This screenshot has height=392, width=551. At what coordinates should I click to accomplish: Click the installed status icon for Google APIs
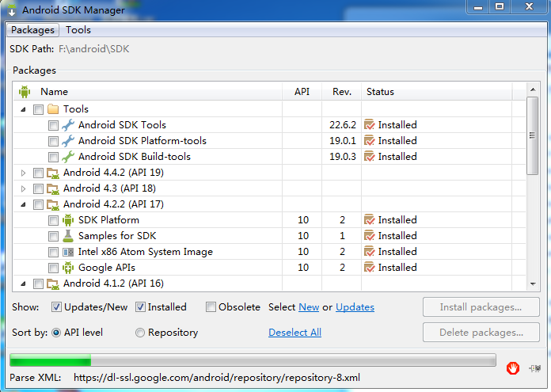coord(370,268)
